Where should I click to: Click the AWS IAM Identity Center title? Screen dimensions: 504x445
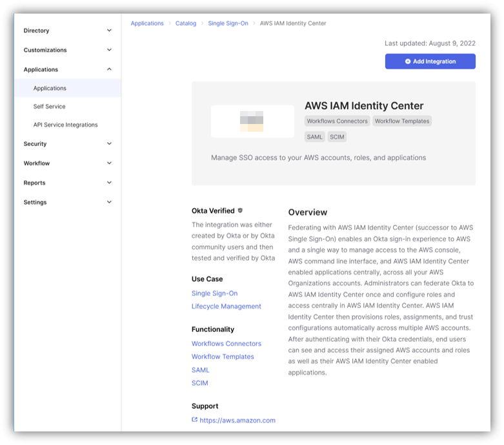click(x=364, y=106)
